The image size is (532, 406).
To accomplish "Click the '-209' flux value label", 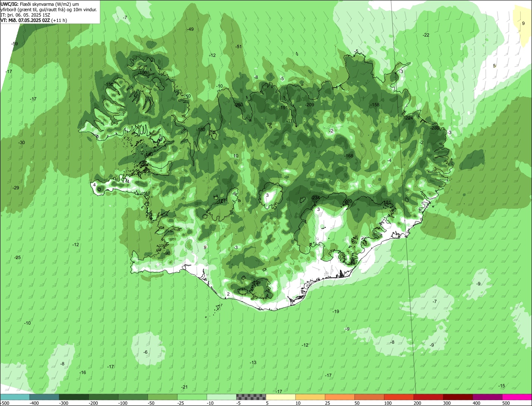I will coord(310,105).
